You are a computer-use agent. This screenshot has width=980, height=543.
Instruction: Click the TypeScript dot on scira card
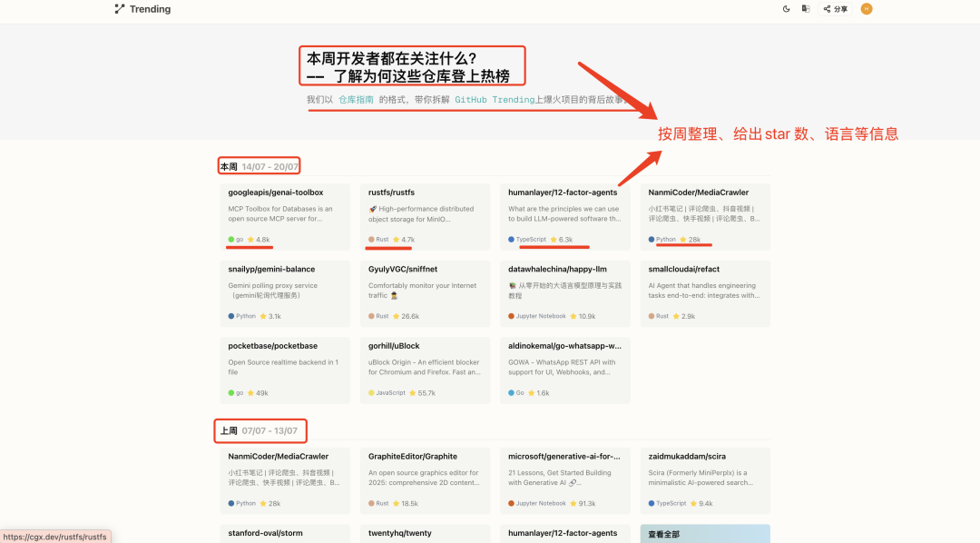[652, 504]
